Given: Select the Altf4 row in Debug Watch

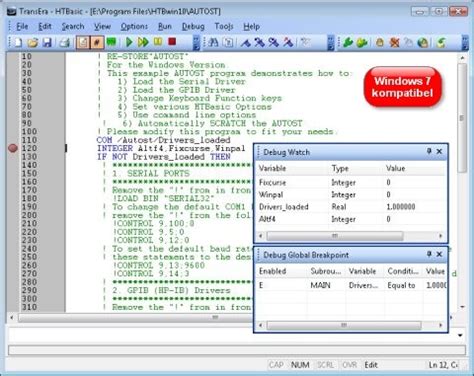Looking at the screenshot, I should 351,219.
